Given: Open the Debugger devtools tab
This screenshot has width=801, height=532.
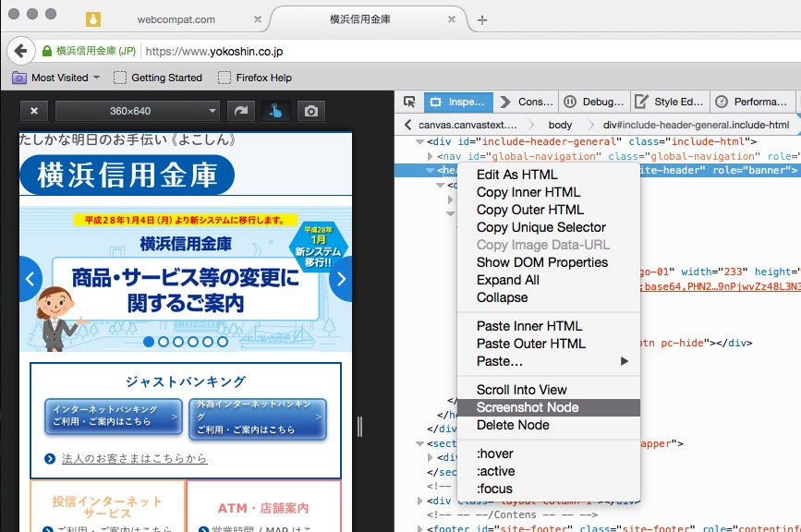Looking at the screenshot, I should [595, 102].
